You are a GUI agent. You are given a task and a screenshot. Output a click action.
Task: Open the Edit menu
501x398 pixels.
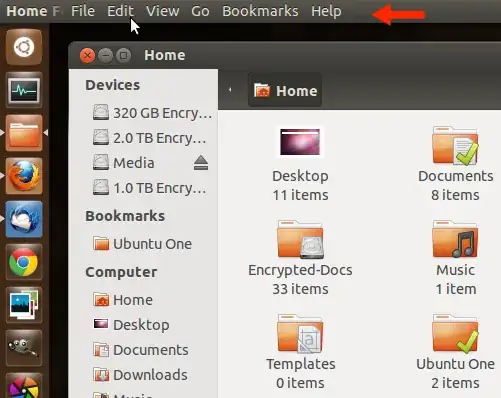click(x=120, y=11)
